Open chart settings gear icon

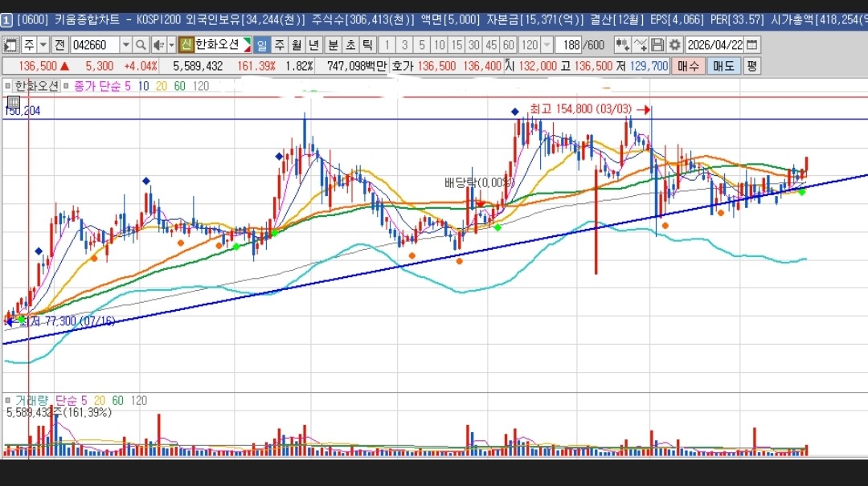pyautogui.click(x=674, y=45)
